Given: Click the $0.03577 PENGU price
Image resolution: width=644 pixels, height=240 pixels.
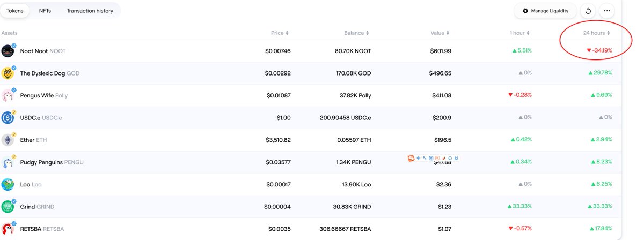Looking at the screenshot, I should point(279,162).
